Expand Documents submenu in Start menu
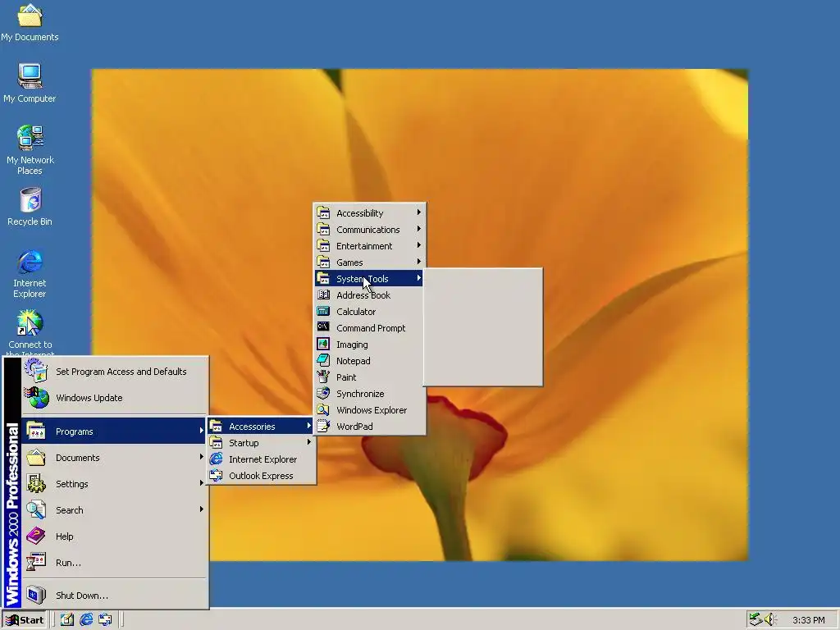 (114, 458)
